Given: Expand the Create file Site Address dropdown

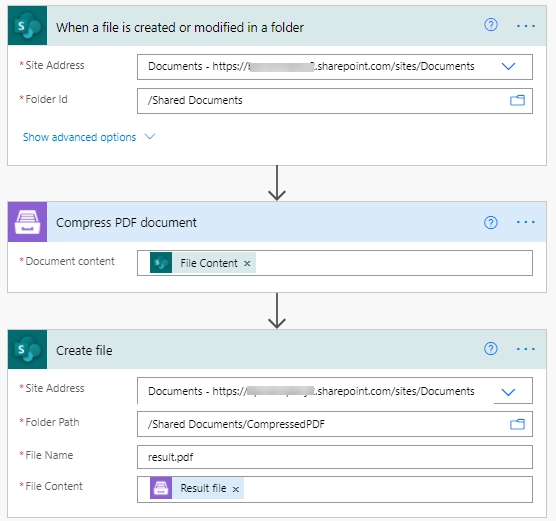Looking at the screenshot, I should [x=508, y=392].
